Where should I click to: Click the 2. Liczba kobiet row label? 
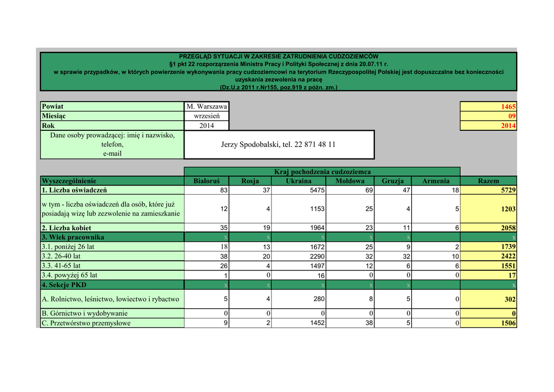click(112, 228)
